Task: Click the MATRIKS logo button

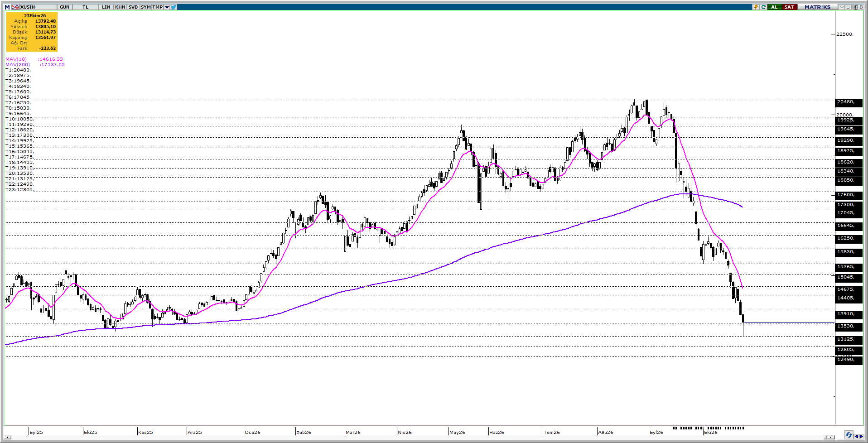Action: pos(818,7)
